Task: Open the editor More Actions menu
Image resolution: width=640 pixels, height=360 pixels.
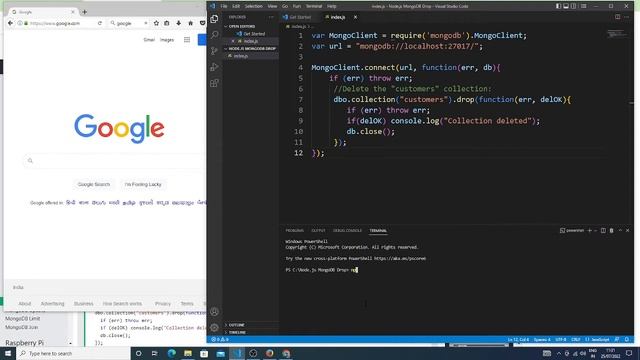Action: 627,17
